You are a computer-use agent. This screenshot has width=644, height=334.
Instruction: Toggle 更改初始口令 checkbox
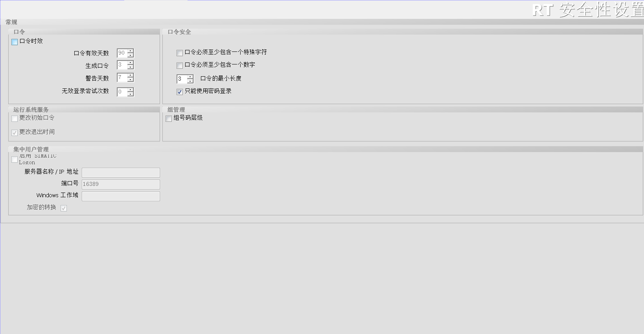coord(15,119)
